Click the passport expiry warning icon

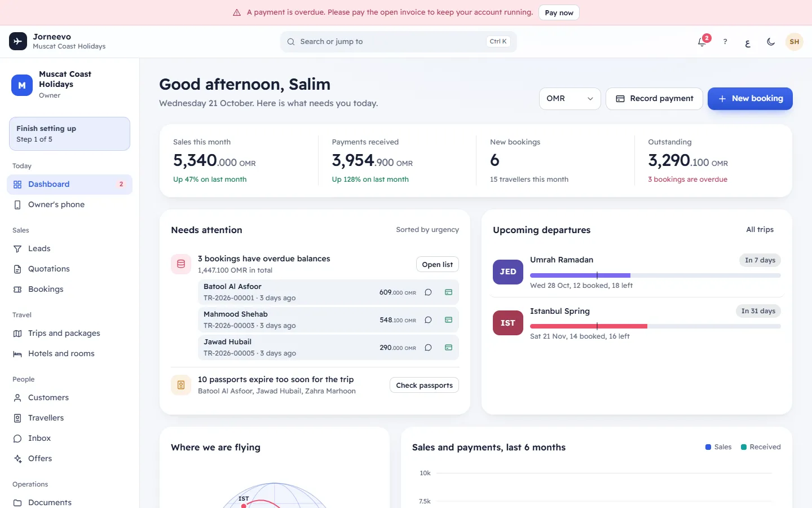click(x=181, y=385)
